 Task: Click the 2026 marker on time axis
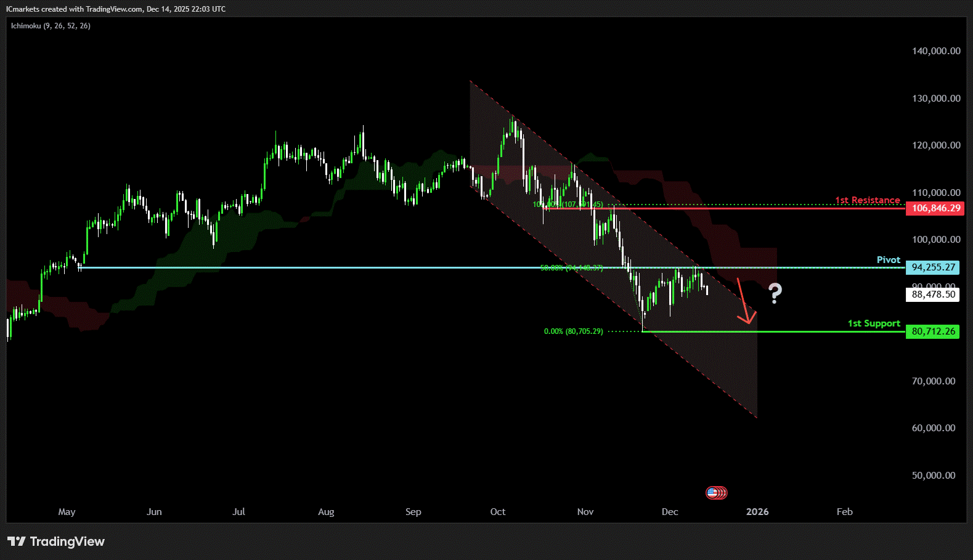pos(757,512)
